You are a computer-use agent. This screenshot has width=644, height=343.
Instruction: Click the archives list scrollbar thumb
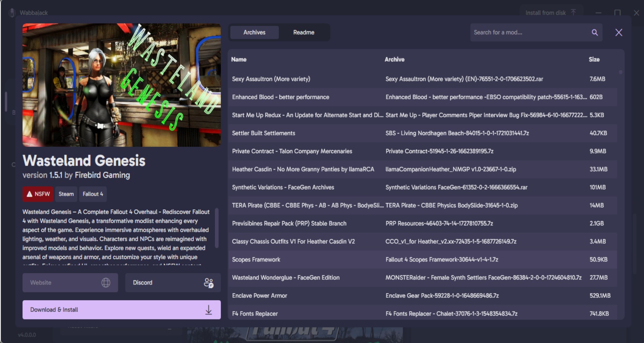pos(621,72)
